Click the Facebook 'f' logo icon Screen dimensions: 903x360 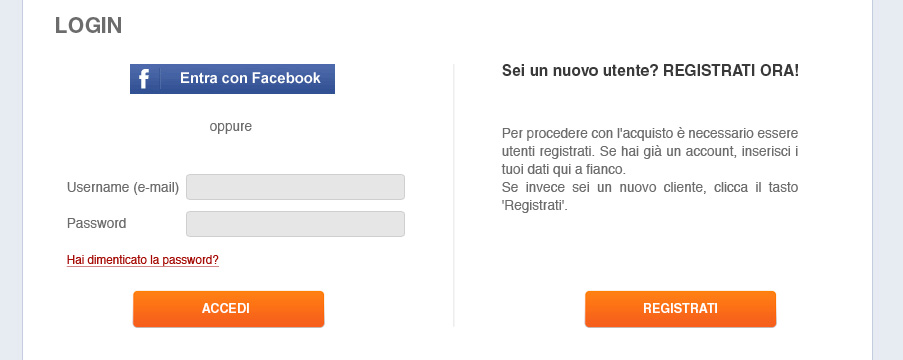coord(144,79)
